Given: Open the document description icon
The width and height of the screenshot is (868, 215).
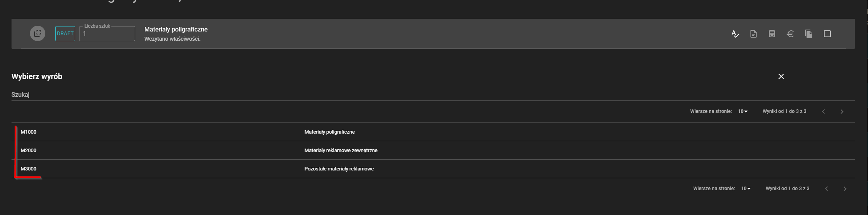Looking at the screenshot, I should pyautogui.click(x=754, y=34).
